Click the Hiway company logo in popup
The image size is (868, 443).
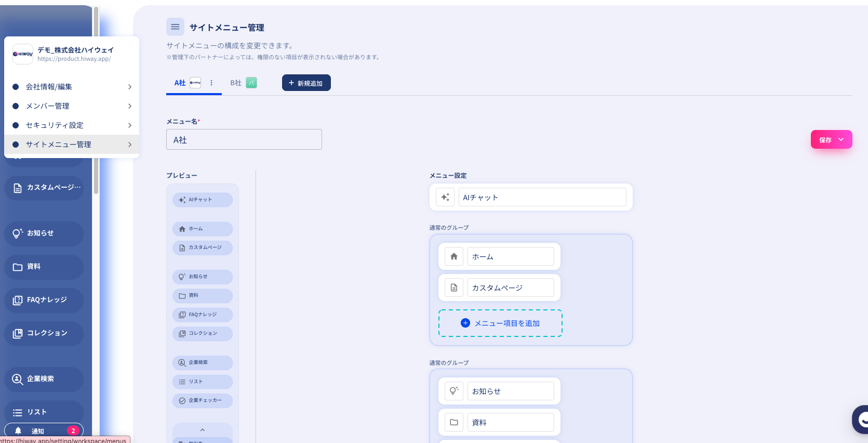pyautogui.click(x=23, y=54)
